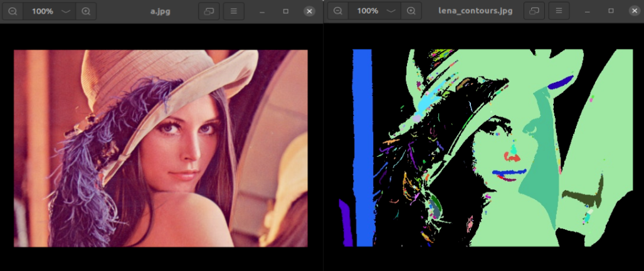Zoom out in the a.jpg window
The width and height of the screenshot is (644, 271).
(x=13, y=11)
